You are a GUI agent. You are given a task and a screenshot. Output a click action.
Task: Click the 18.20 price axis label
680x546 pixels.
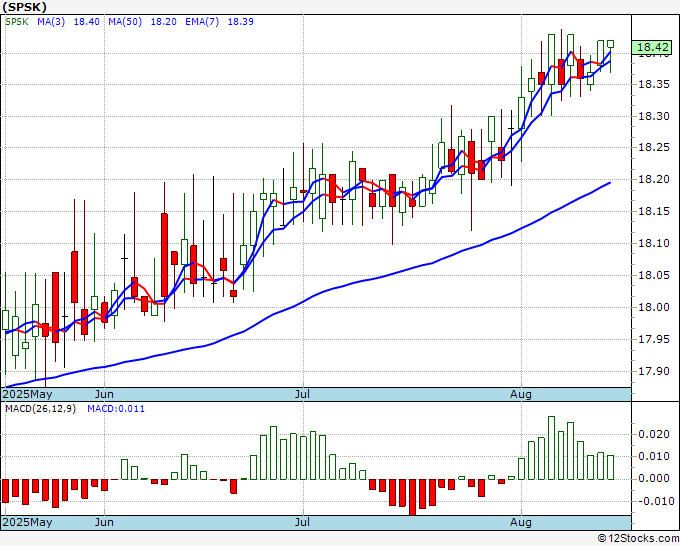tap(654, 179)
